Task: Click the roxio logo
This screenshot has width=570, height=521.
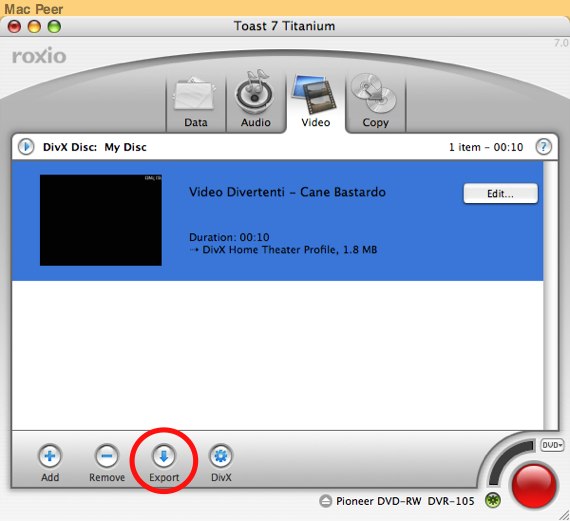Action: 39,56
